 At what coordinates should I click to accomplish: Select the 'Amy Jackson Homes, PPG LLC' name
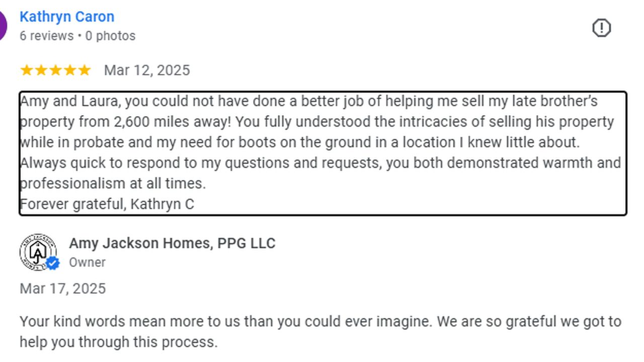[x=172, y=243]
